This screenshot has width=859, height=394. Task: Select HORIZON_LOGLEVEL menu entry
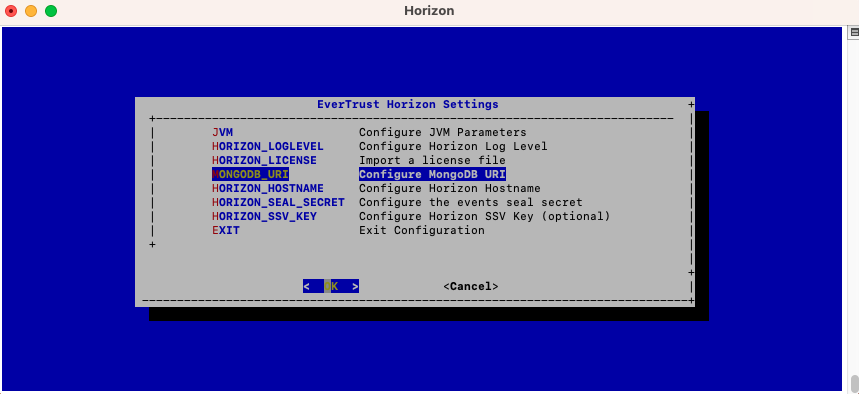[x=268, y=146]
